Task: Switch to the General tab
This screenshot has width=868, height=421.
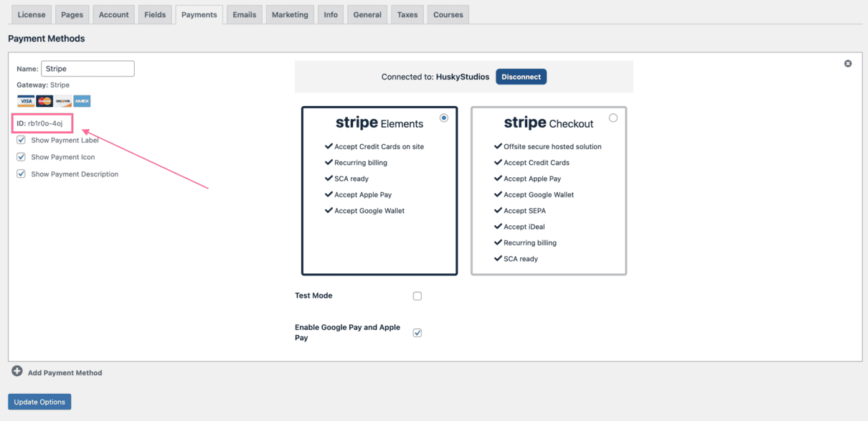Action: (x=367, y=14)
